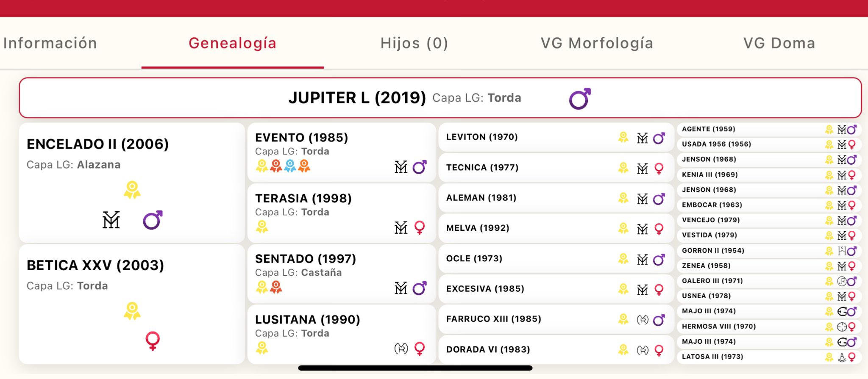The height and width of the screenshot is (379, 868).
Task: Click the breeder brand icon under ENCELADO II
Action: [x=111, y=220]
